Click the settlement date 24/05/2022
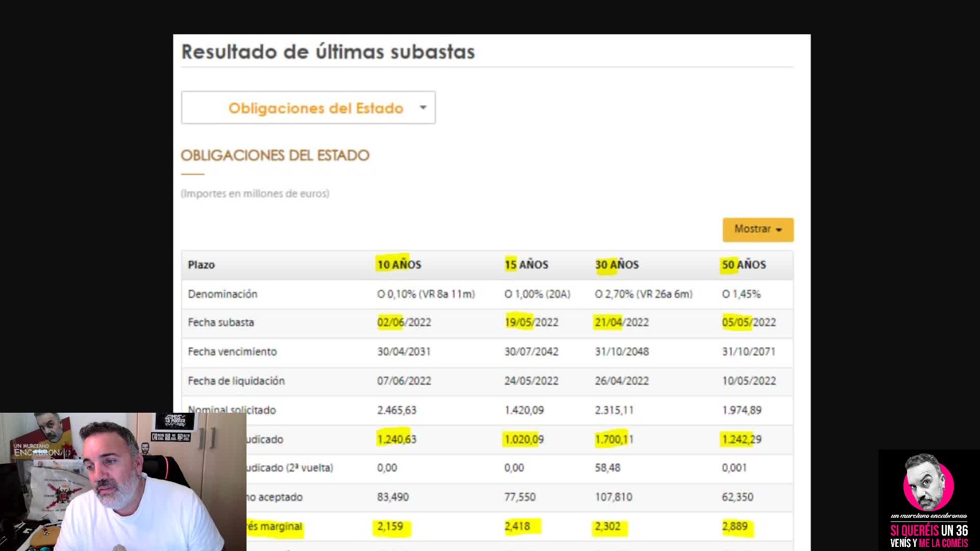Image resolution: width=980 pixels, height=551 pixels. click(531, 381)
